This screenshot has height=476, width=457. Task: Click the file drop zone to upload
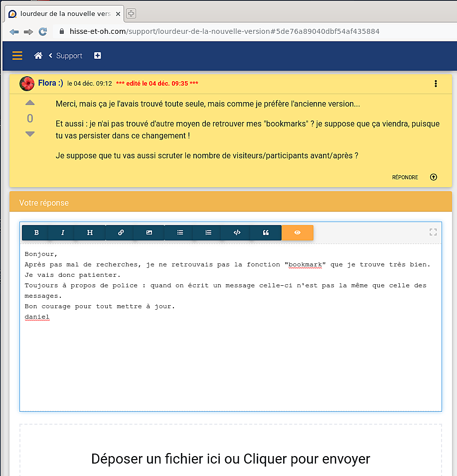231,450
